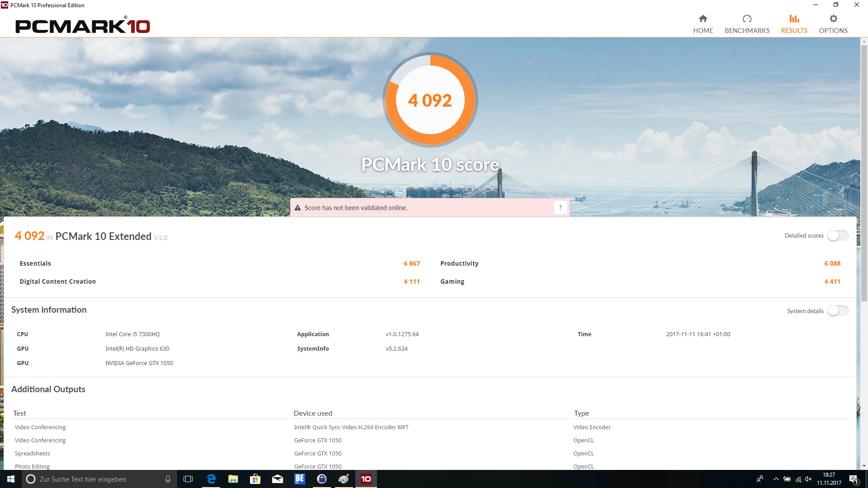Switch to the Results tab
This screenshot has height=488, width=868.
click(794, 24)
